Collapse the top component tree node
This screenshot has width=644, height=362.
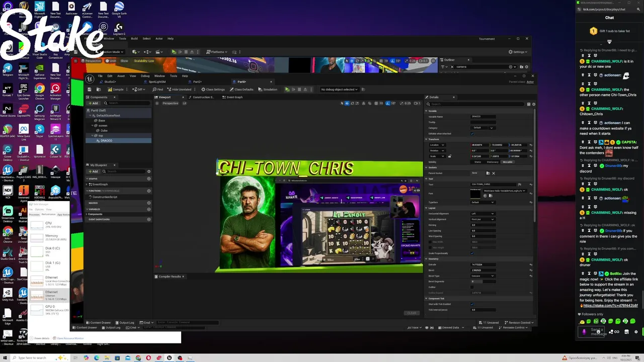(x=93, y=135)
